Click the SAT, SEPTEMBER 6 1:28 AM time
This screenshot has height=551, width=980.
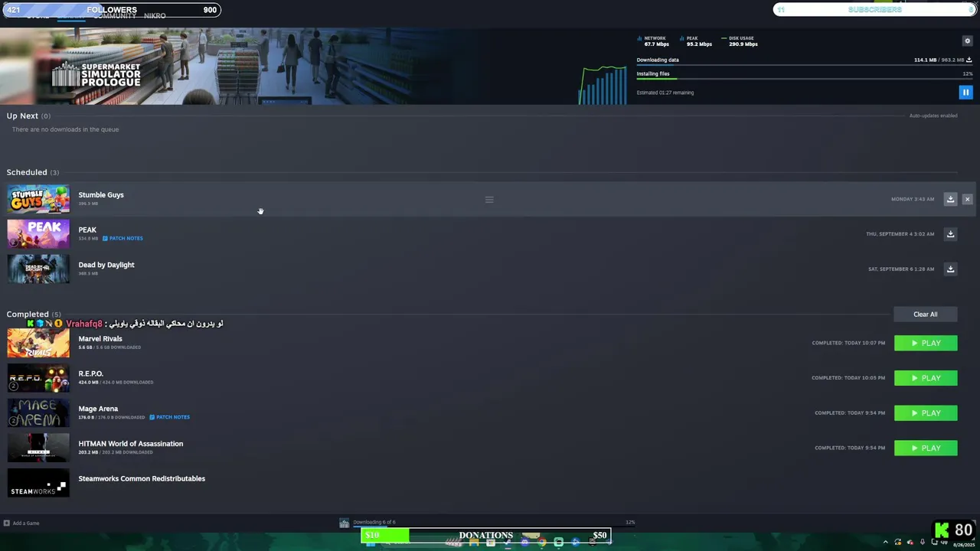point(901,269)
